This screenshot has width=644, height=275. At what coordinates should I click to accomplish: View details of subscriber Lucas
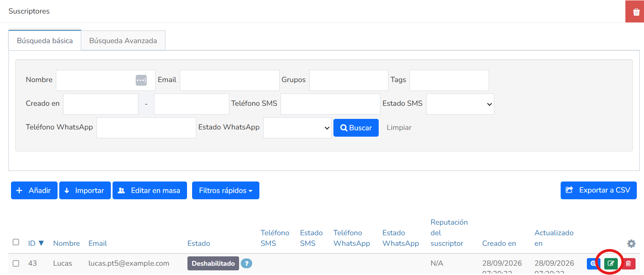[x=593, y=264]
